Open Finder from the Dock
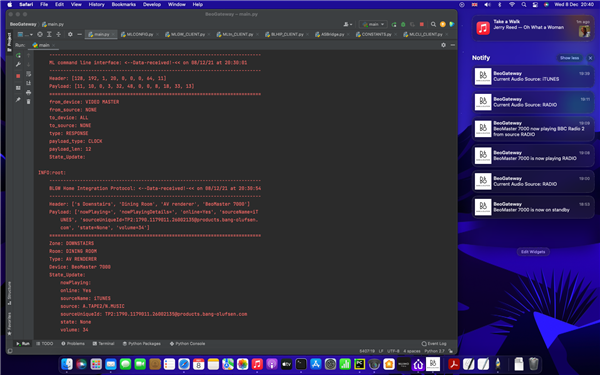The image size is (600, 375). [67, 364]
